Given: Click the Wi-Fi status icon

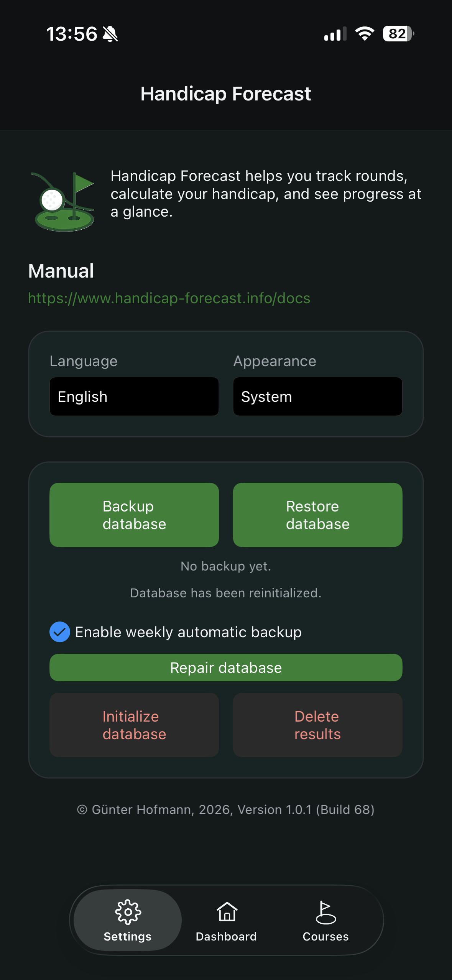Looking at the screenshot, I should (x=364, y=34).
